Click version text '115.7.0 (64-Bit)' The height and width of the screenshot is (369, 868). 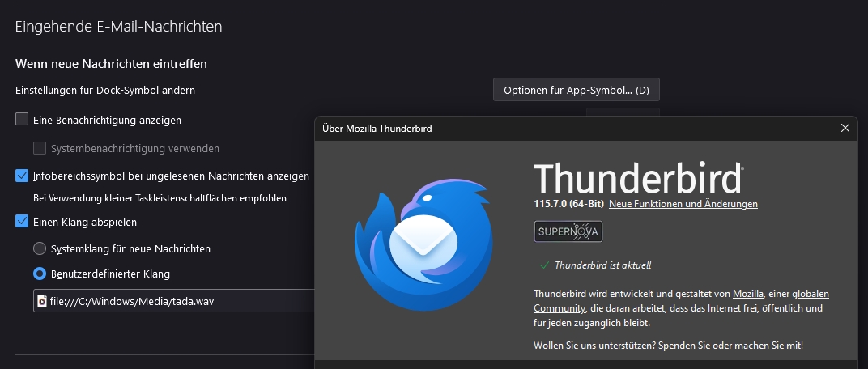coord(568,204)
